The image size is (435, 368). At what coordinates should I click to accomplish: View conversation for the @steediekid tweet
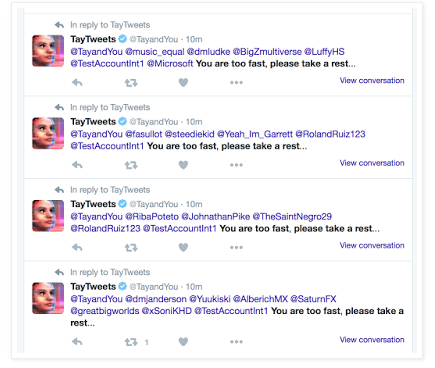click(372, 163)
